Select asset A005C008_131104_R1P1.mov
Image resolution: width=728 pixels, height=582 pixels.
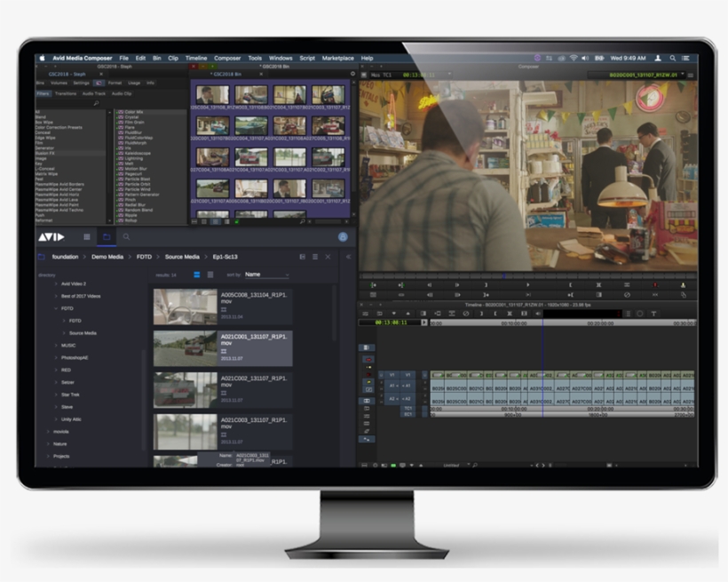223,307
